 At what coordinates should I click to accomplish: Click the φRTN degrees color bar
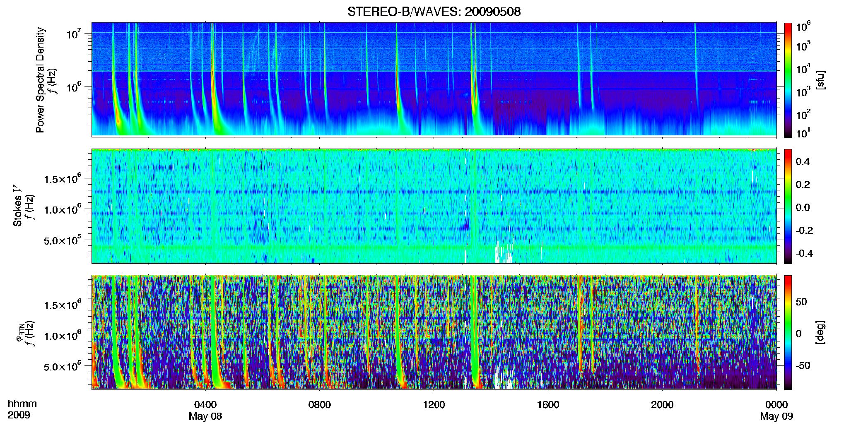(x=788, y=332)
